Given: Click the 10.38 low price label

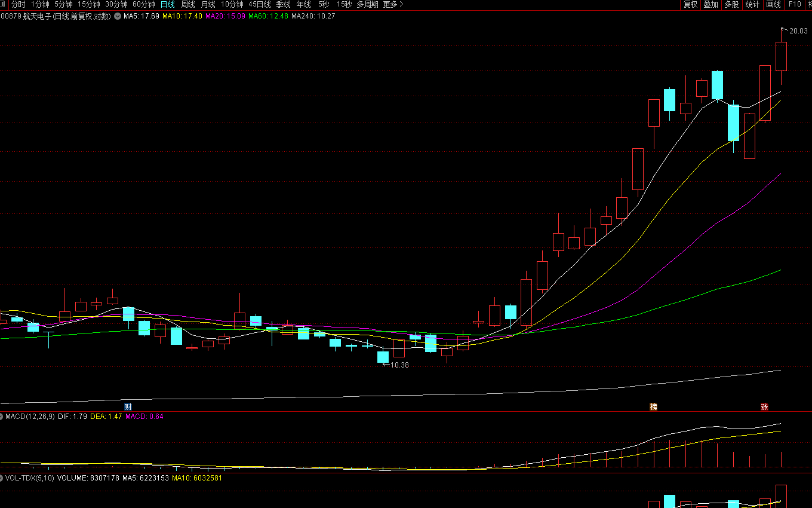Looking at the screenshot, I should coord(399,365).
